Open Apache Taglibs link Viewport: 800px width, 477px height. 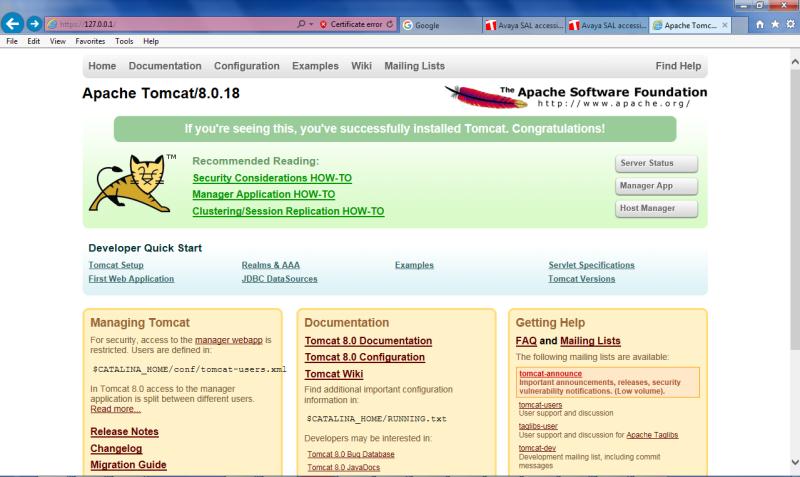point(652,435)
